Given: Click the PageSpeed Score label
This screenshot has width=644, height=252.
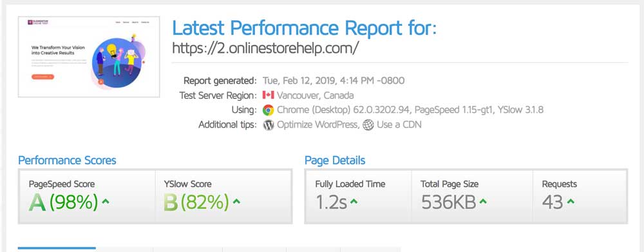Looking at the screenshot, I should pyautogui.click(x=62, y=184).
